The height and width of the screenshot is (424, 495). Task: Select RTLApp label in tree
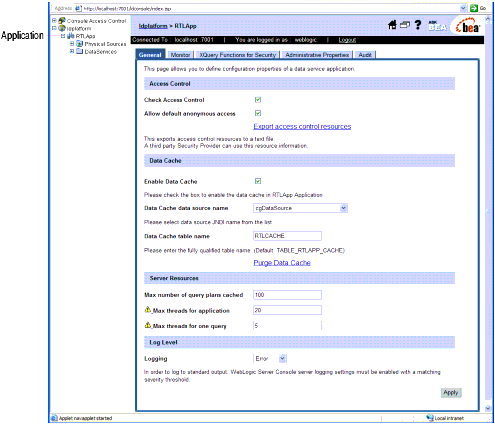point(85,36)
